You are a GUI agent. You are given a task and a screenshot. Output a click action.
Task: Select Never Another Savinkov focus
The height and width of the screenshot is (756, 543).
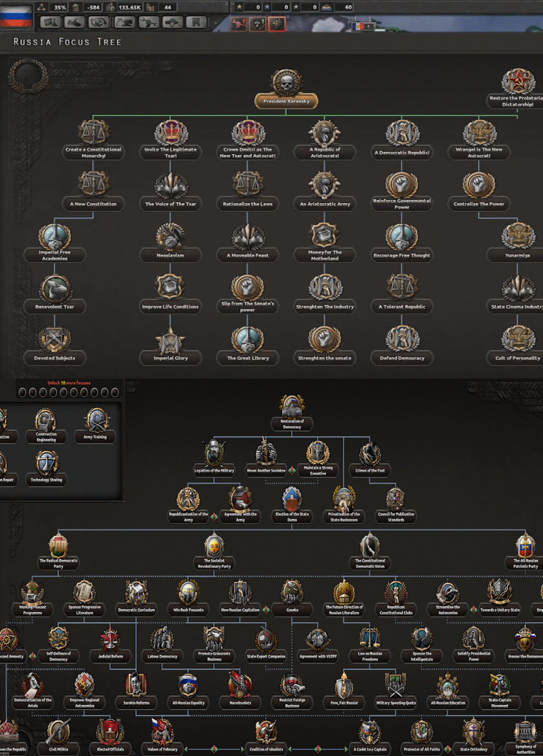[266, 457]
